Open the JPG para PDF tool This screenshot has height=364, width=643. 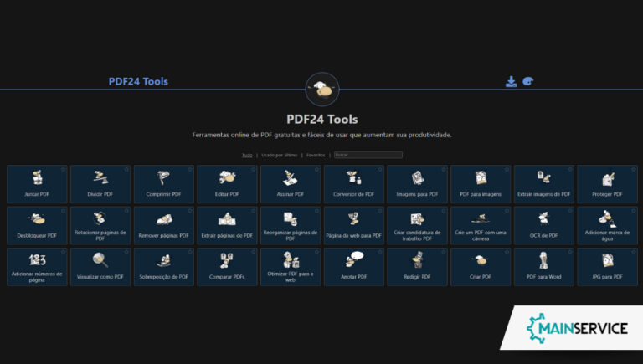[x=607, y=267]
